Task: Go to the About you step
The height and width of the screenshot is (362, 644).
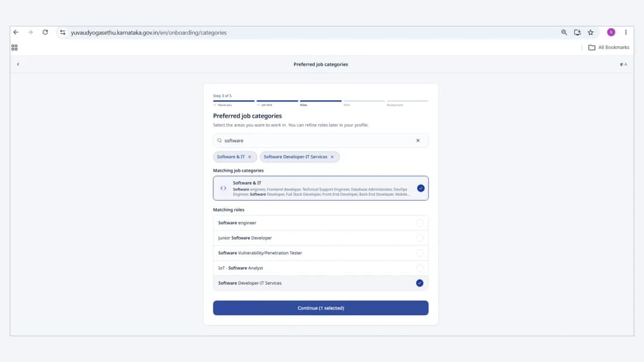Action: pyautogui.click(x=223, y=105)
